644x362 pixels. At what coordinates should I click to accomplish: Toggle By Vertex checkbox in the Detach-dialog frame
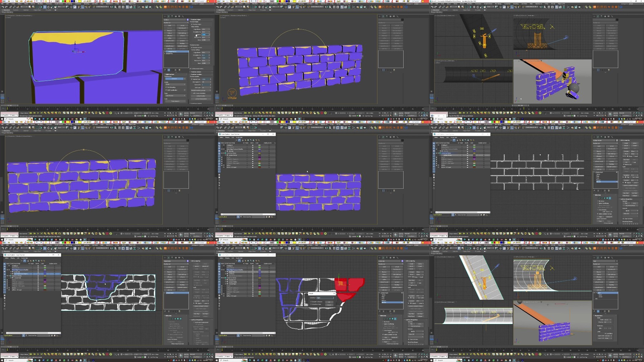point(384,322)
